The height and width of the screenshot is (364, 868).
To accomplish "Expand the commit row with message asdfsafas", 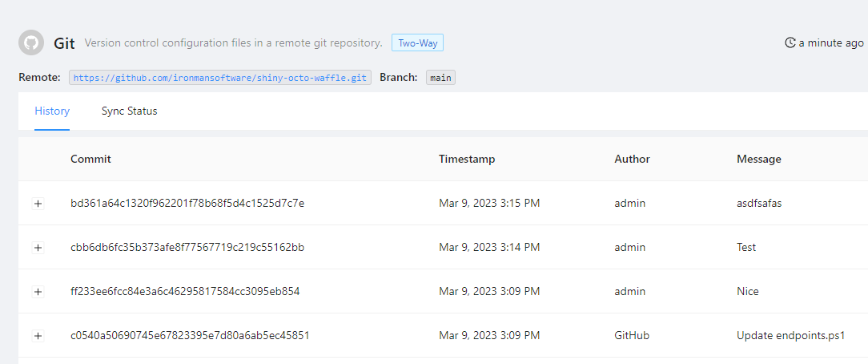I will tap(38, 204).
